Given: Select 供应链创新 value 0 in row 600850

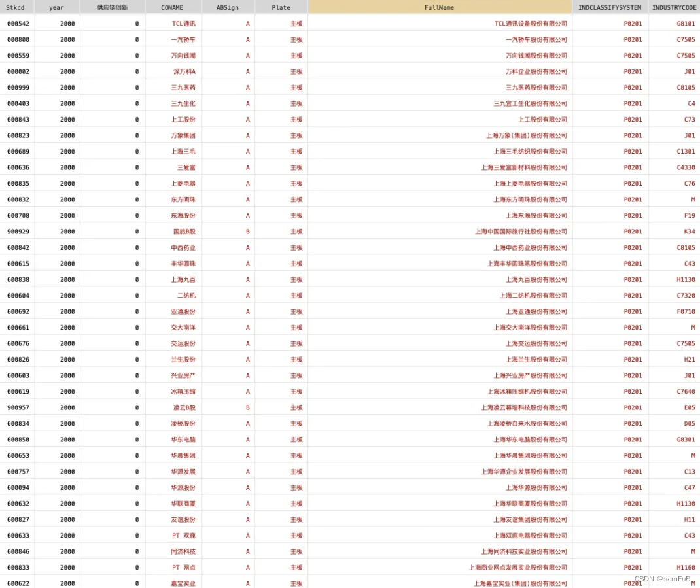Looking at the screenshot, I should (x=137, y=440).
